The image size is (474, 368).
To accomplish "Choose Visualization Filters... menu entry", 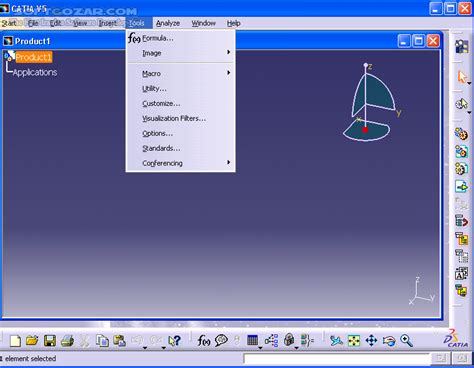I will (x=180, y=118).
